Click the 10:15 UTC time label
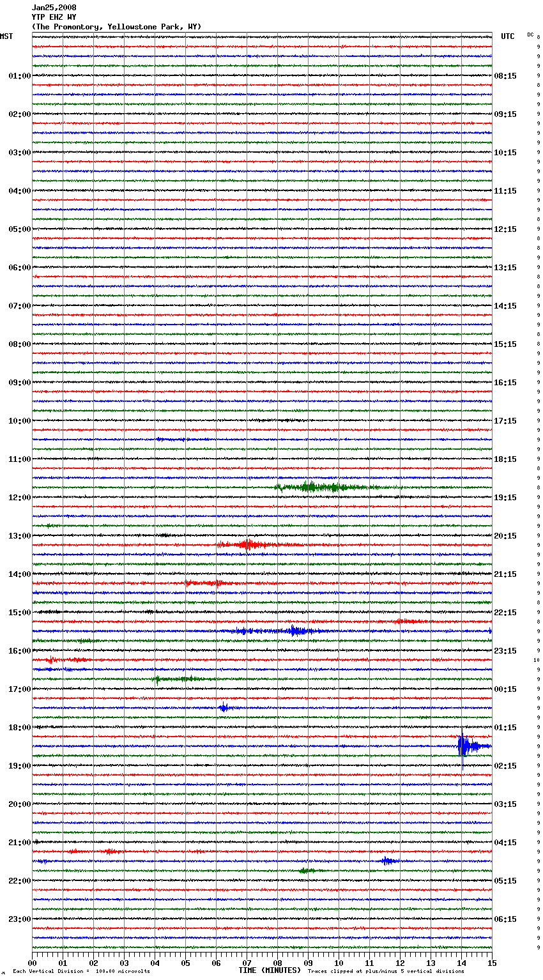 pyautogui.click(x=505, y=153)
